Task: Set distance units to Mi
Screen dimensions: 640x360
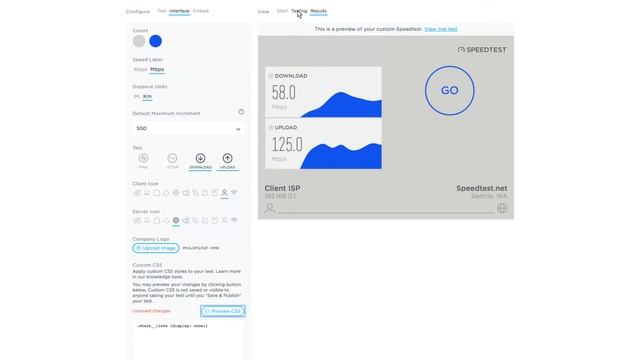Action: tap(137, 96)
